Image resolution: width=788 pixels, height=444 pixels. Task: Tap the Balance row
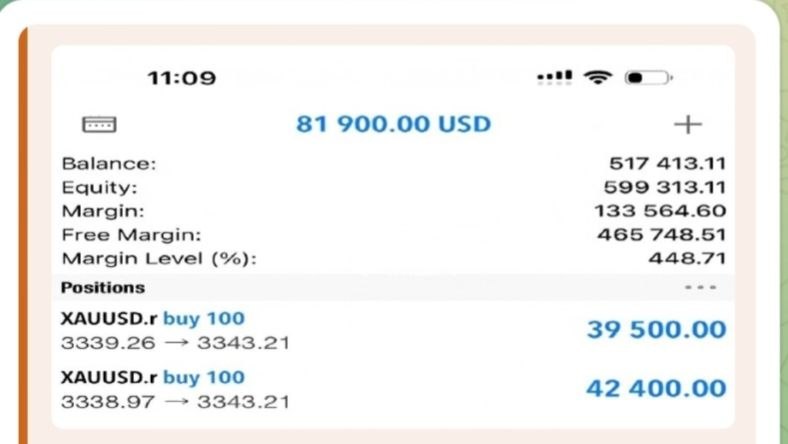point(393,163)
